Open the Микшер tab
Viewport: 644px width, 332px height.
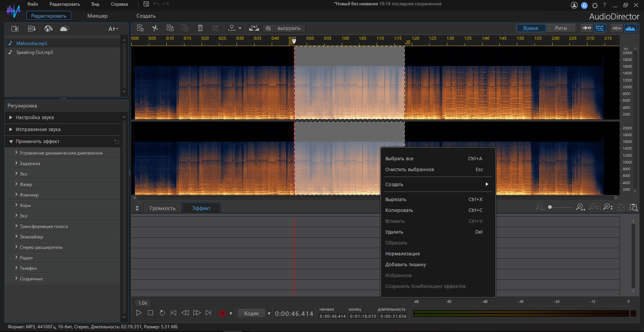tap(97, 16)
